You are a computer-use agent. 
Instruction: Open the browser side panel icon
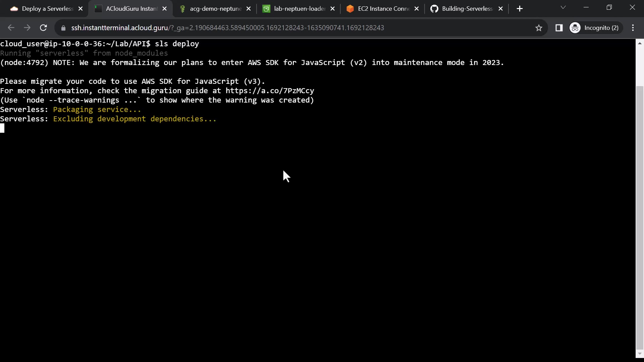pos(559,28)
